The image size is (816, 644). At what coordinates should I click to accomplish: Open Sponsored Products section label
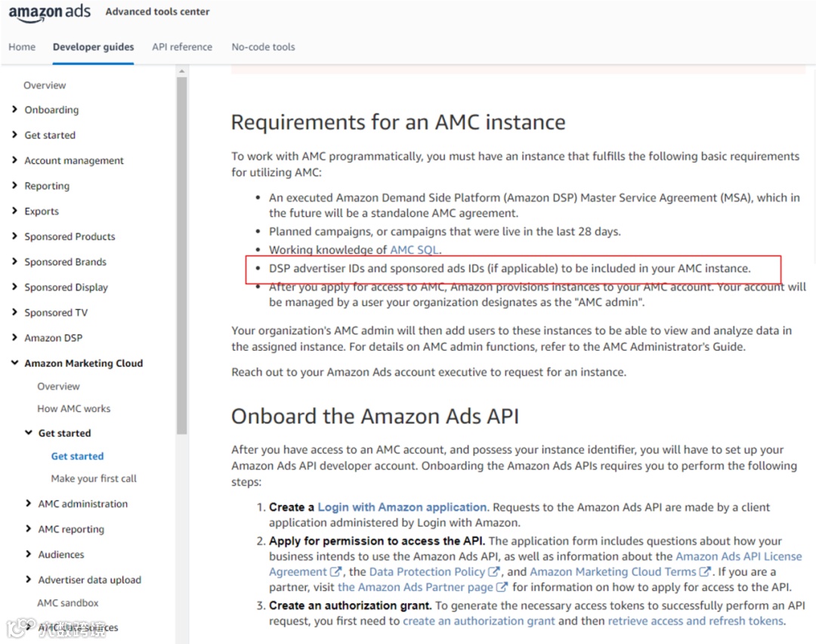point(70,237)
